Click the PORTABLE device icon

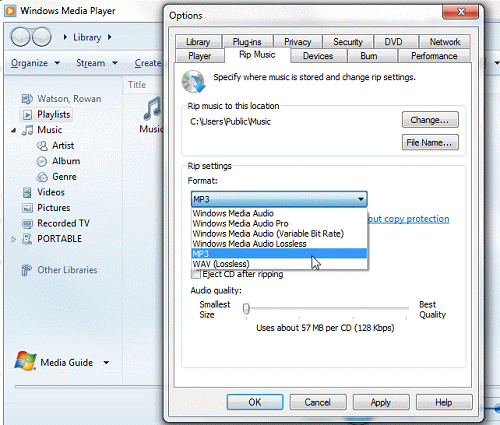[x=27, y=239]
